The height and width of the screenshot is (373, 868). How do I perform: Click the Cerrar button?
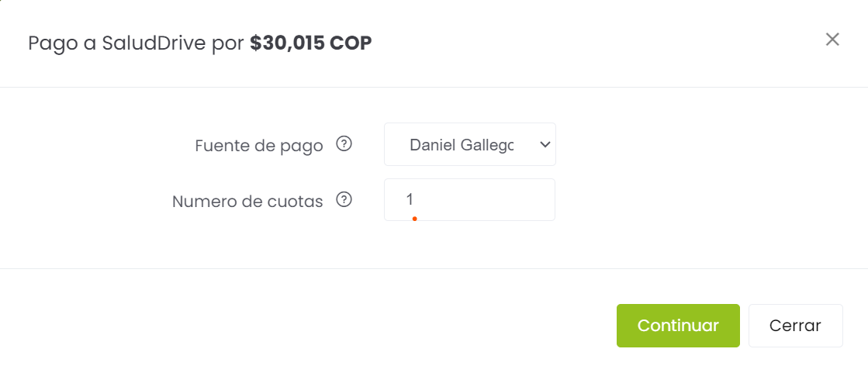point(795,326)
